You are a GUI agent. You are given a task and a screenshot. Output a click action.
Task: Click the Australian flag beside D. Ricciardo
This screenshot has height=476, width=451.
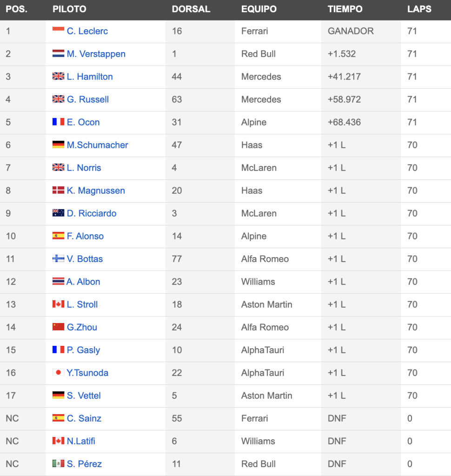coord(58,213)
